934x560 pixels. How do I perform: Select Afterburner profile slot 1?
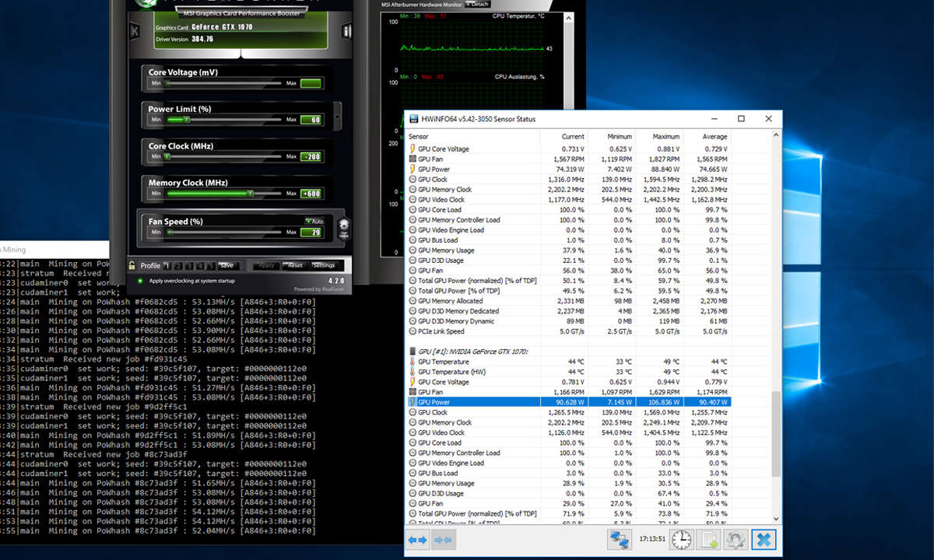pyautogui.click(x=167, y=265)
